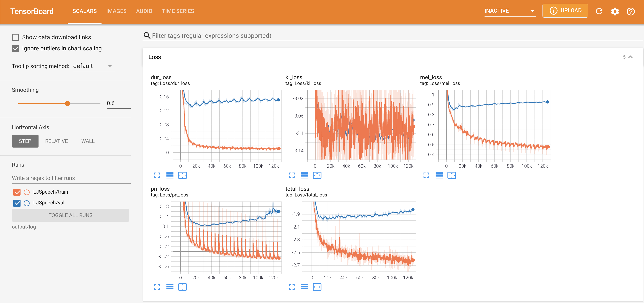This screenshot has height=303, width=644.
Task: Toggle log scale on pn_loss chart
Action: click(x=170, y=287)
